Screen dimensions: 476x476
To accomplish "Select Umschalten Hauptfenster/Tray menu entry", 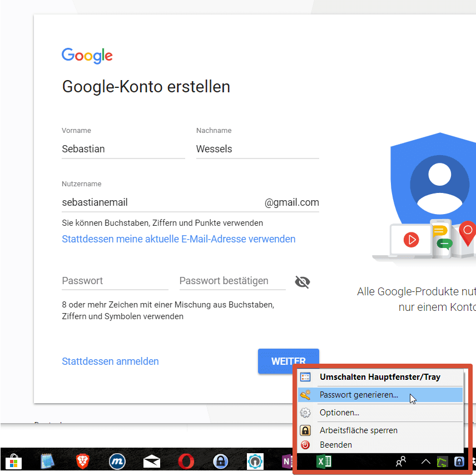I will click(380, 377).
